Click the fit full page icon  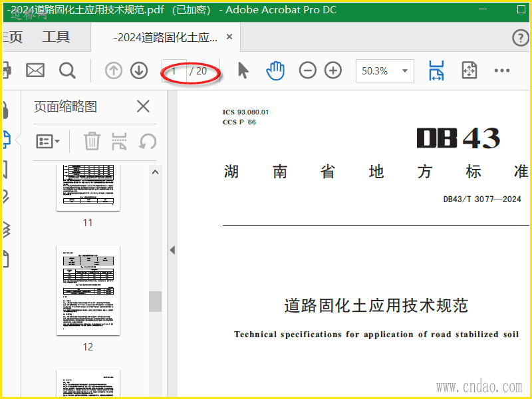(x=469, y=70)
